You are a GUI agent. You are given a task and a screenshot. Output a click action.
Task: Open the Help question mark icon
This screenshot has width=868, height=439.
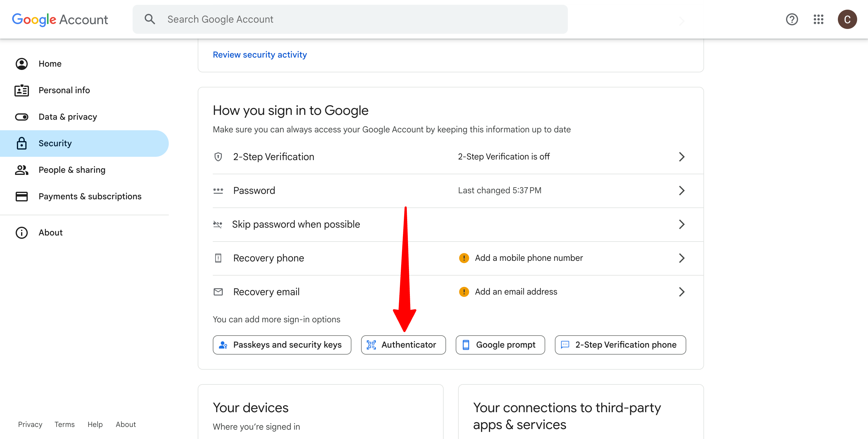click(x=792, y=19)
